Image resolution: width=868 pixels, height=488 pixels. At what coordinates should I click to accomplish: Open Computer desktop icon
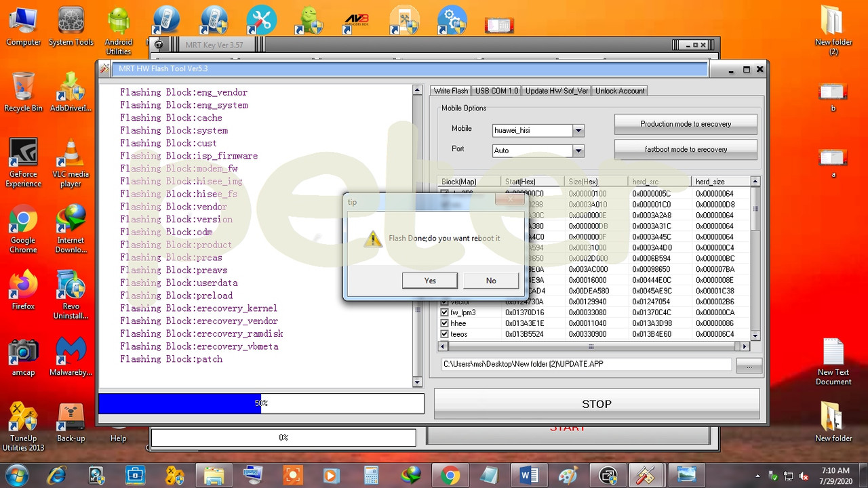23,27
